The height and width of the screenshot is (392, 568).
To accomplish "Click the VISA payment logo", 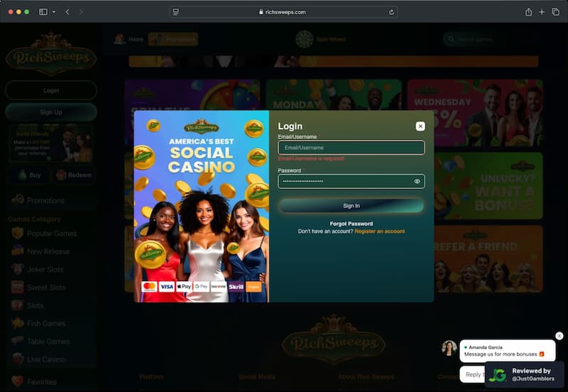I will pyautogui.click(x=167, y=287).
